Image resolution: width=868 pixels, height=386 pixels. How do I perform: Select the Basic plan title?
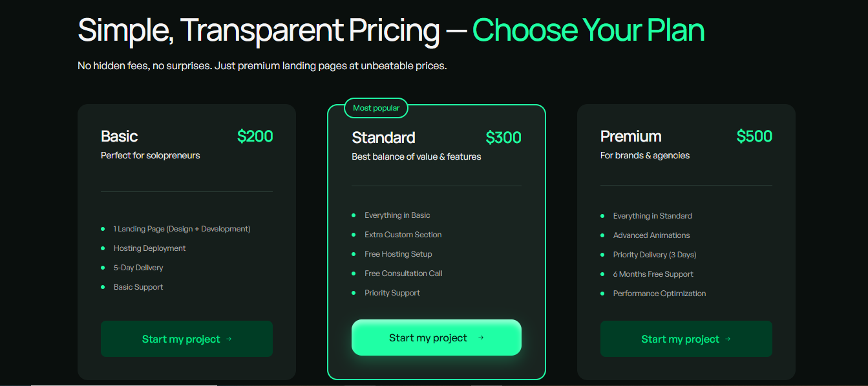coord(120,136)
